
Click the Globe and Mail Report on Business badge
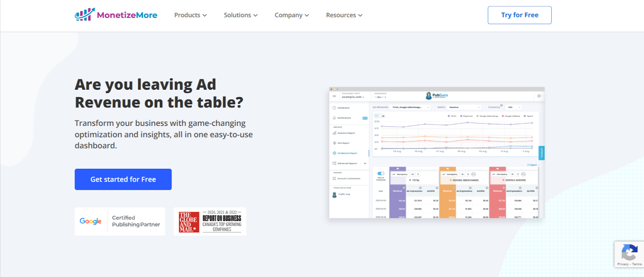[x=210, y=222]
